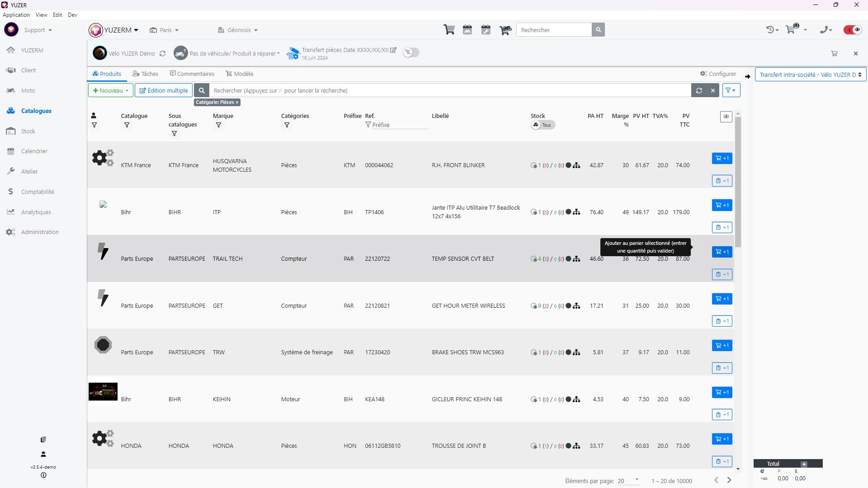Click the edit pencil beside Transfert pièces title
This screenshot has width=868, height=488.
(x=393, y=50)
